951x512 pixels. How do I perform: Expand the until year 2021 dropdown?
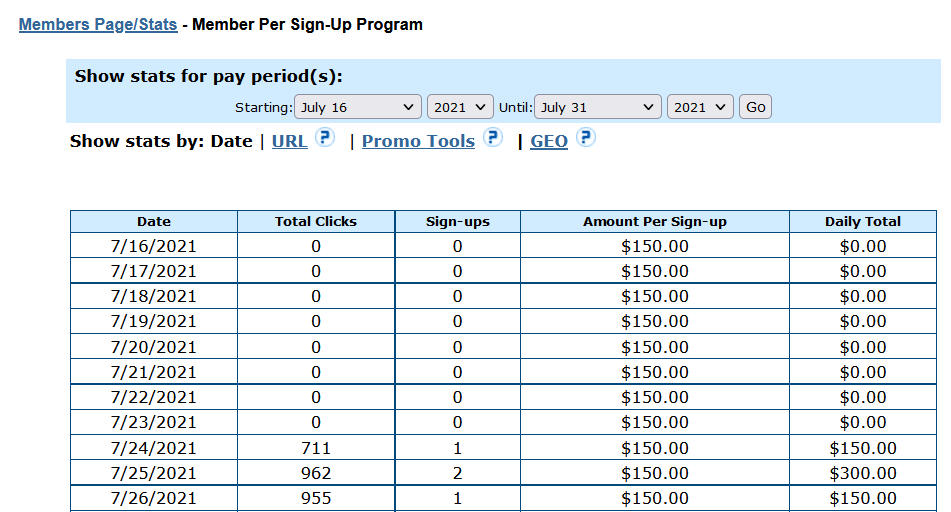tap(700, 107)
